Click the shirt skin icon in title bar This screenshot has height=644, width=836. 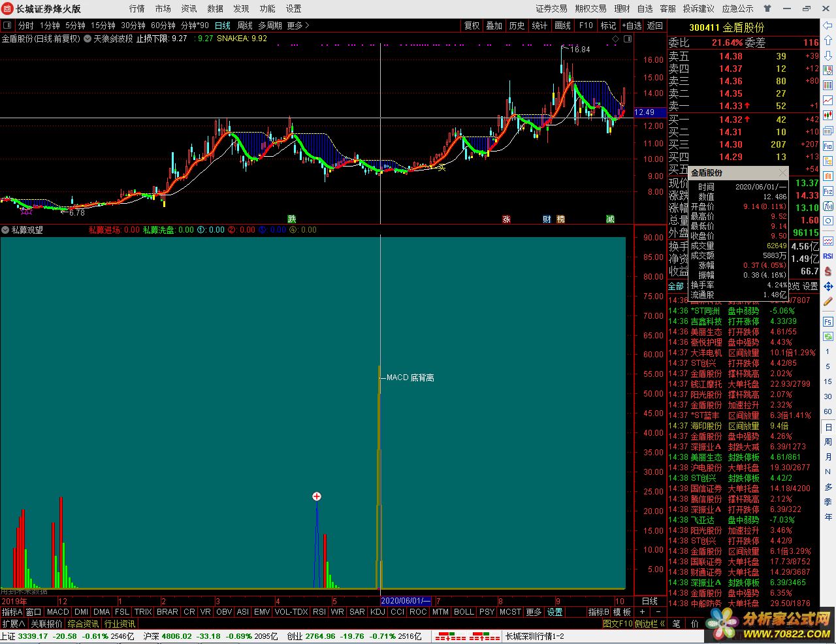tap(768, 8)
